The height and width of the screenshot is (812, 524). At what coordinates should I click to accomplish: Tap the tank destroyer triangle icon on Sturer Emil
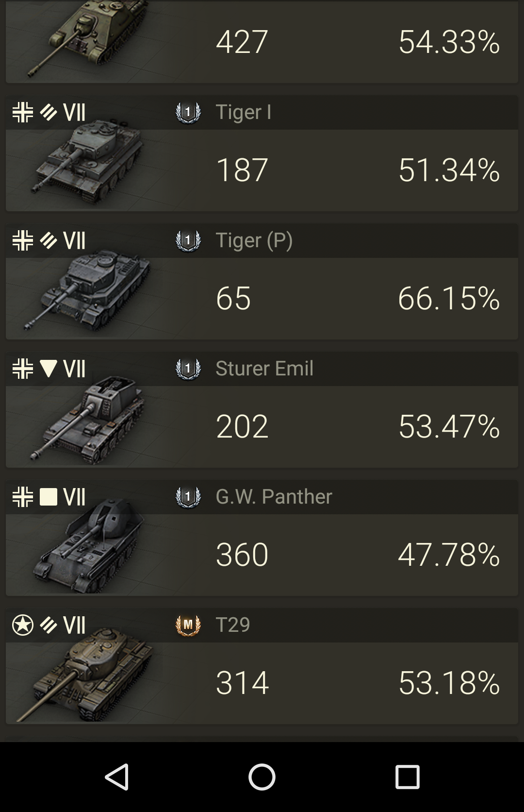tap(49, 369)
